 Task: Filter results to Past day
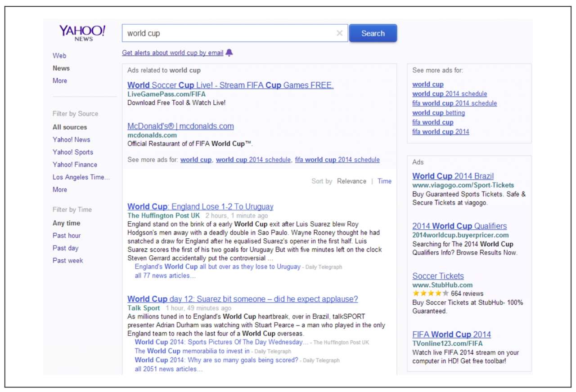click(66, 248)
